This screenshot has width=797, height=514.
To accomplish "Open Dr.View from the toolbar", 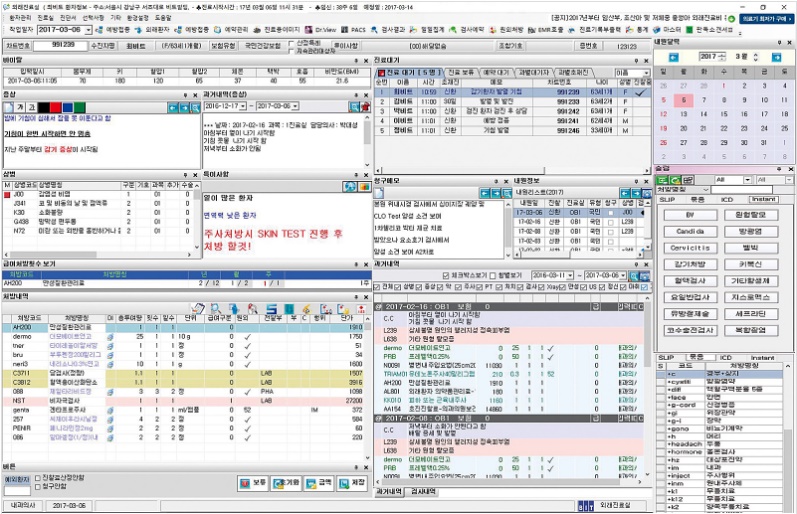I will (321, 30).
